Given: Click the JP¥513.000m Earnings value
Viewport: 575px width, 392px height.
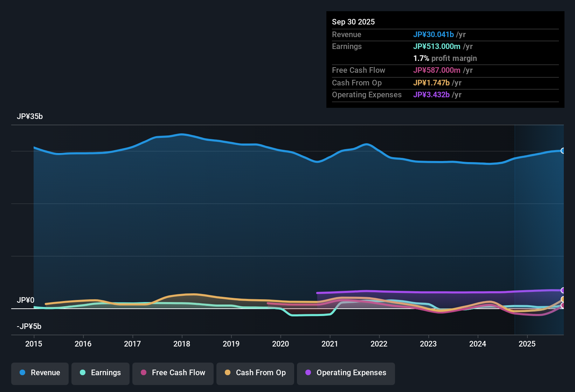Looking at the screenshot, I should tap(437, 46).
